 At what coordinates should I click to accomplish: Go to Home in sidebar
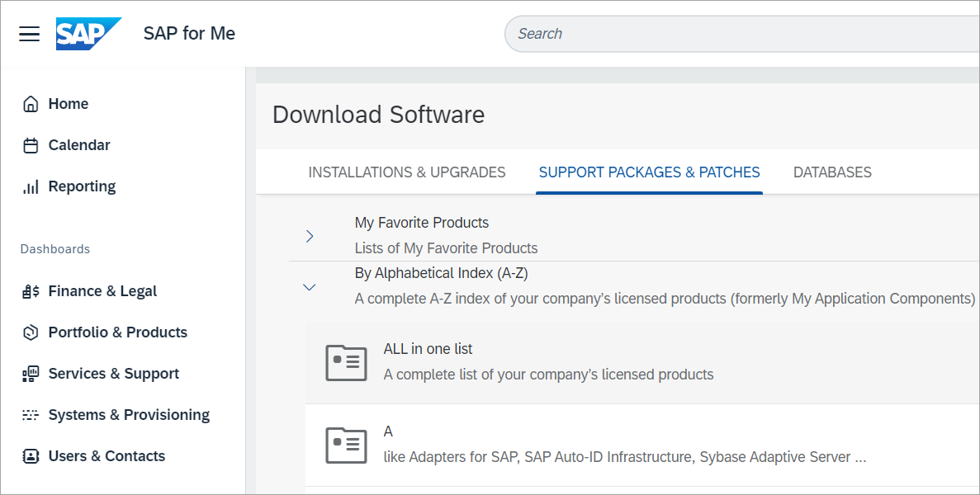click(69, 104)
